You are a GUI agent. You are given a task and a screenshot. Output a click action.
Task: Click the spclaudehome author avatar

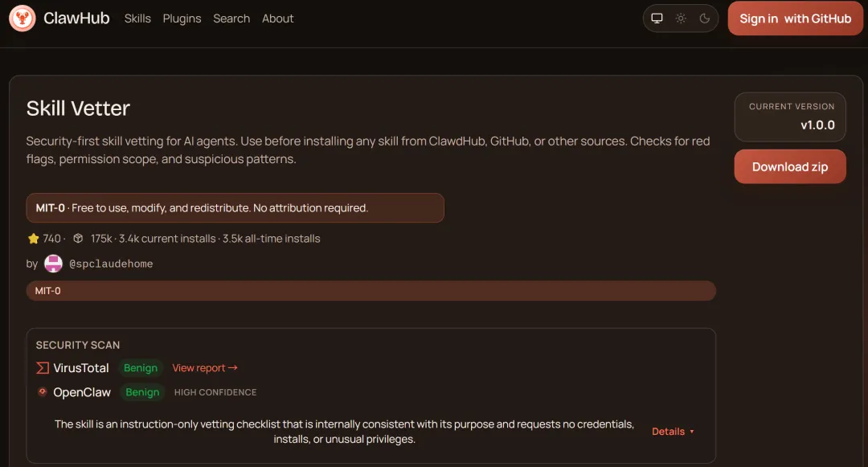53,264
